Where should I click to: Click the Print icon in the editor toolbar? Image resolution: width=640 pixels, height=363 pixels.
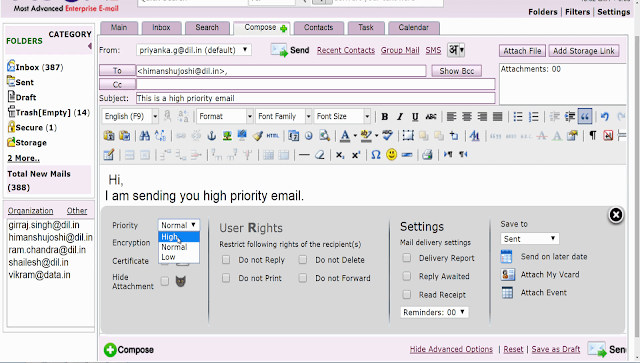click(x=427, y=155)
